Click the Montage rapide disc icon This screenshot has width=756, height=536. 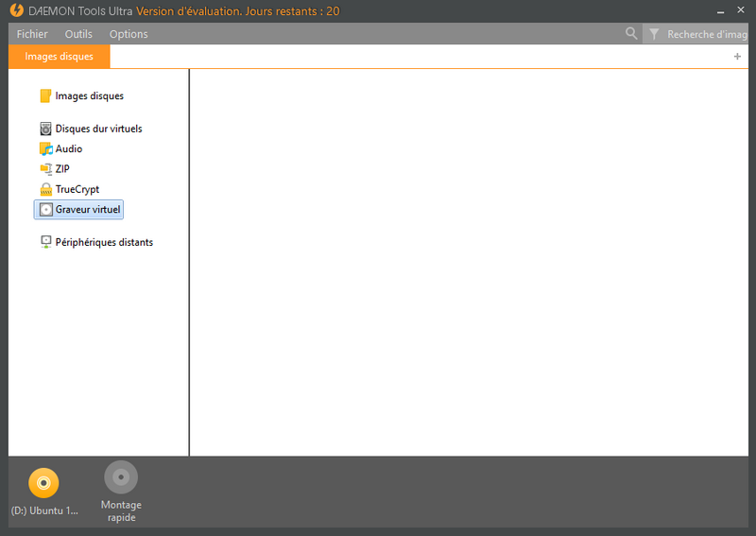pos(121,477)
